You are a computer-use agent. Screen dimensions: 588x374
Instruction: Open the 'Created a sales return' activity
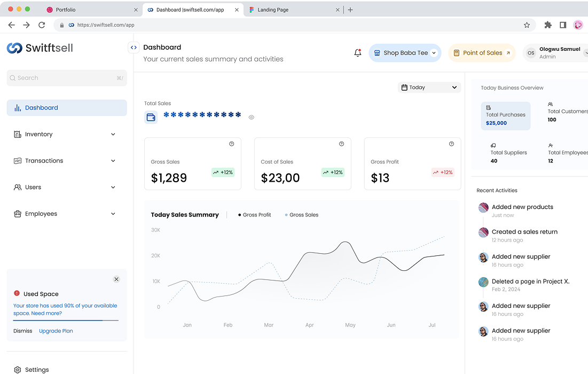(x=524, y=232)
